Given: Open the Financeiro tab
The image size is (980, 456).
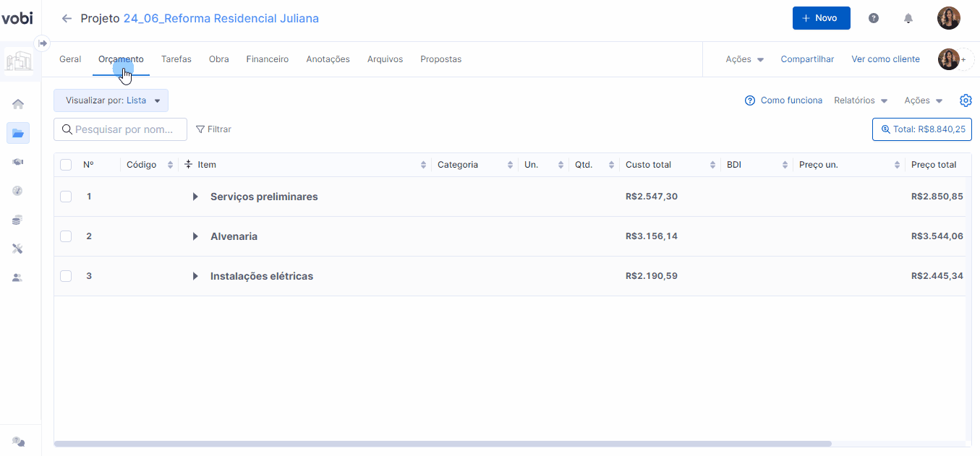Looking at the screenshot, I should pyautogui.click(x=268, y=59).
